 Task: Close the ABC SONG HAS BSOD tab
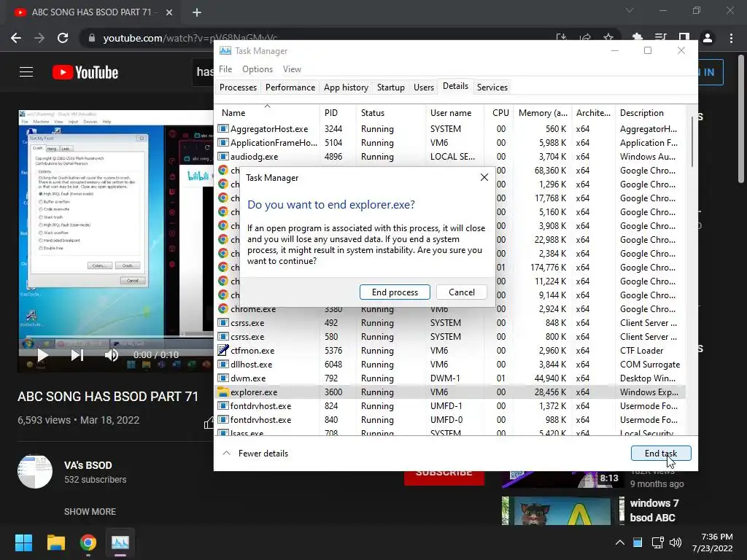point(169,12)
